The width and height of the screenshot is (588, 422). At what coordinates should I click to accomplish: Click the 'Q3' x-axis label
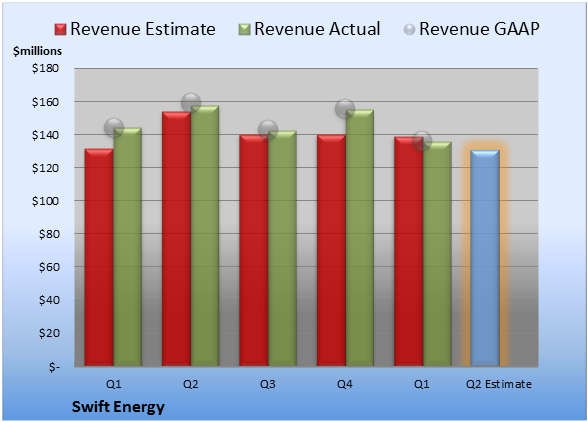tap(268, 384)
